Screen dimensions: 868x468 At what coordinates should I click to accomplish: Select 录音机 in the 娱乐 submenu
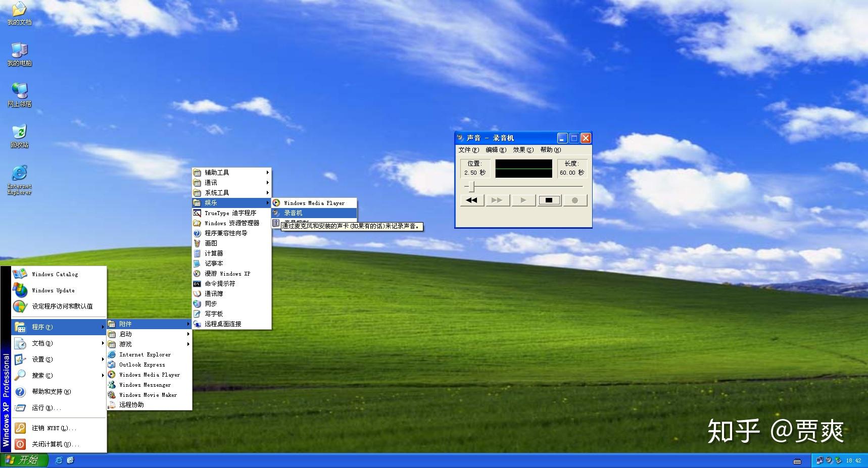click(314, 213)
